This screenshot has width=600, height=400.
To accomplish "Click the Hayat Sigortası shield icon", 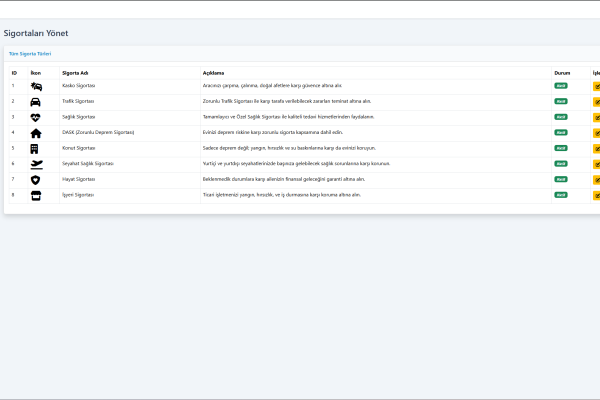I will (x=36, y=179).
